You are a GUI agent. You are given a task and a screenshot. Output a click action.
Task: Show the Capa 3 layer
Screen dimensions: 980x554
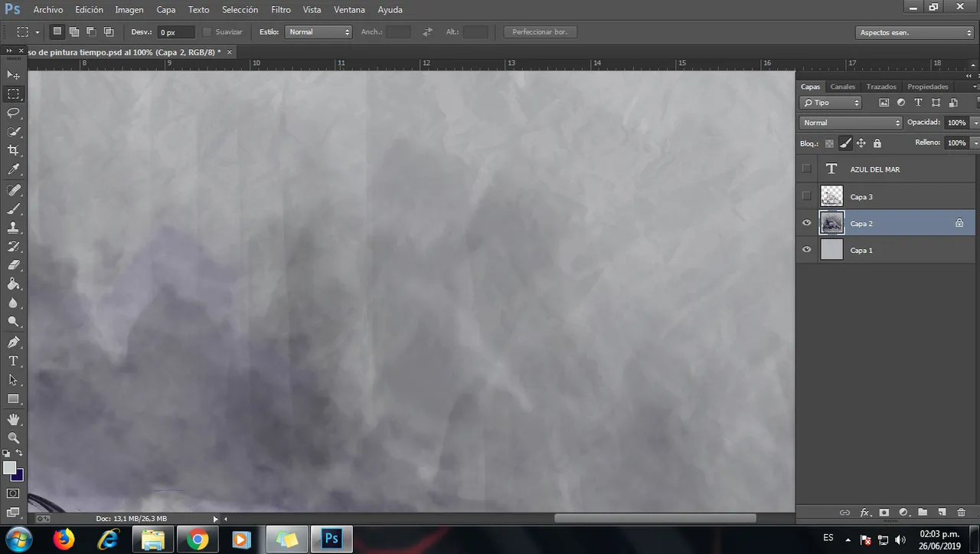click(806, 196)
